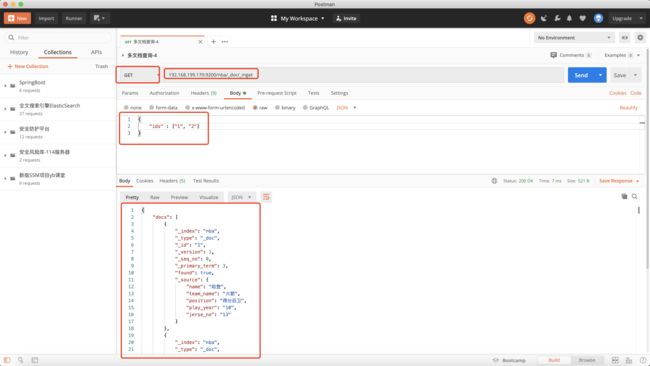Open the user avatar menu
This screenshot has height=366, width=650.
tap(598, 18)
